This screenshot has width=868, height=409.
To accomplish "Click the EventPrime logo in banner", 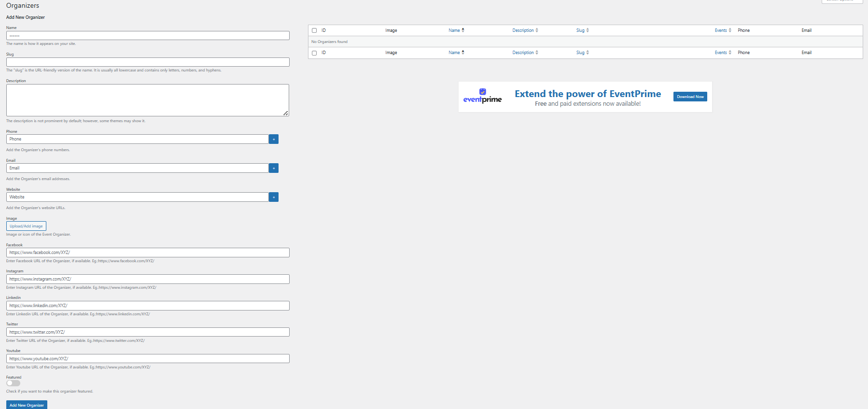I will (x=482, y=96).
